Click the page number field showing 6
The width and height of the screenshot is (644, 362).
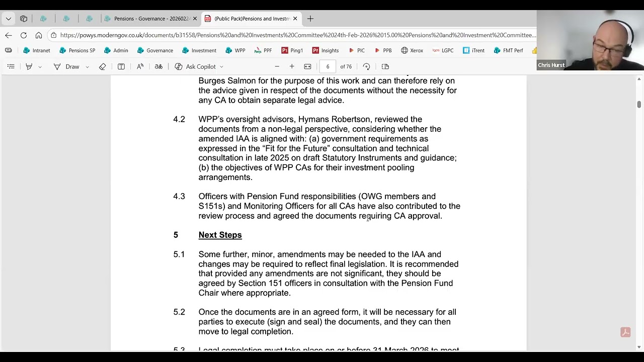click(x=328, y=66)
